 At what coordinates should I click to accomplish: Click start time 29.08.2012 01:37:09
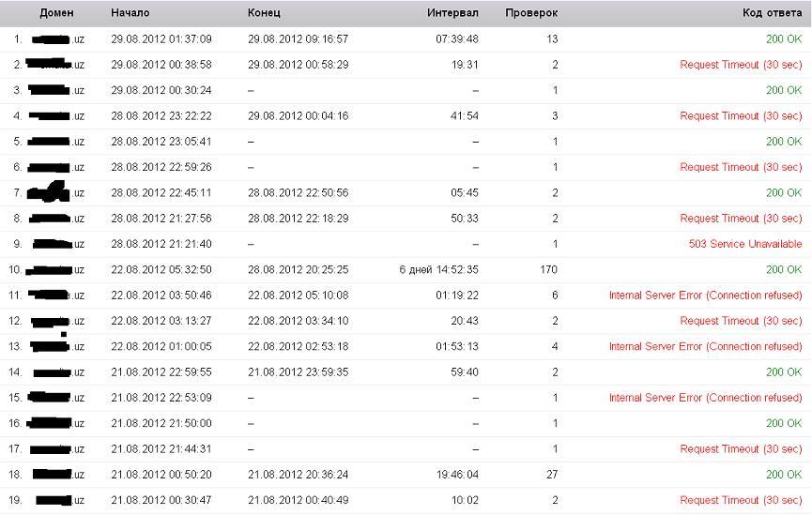pos(161,39)
